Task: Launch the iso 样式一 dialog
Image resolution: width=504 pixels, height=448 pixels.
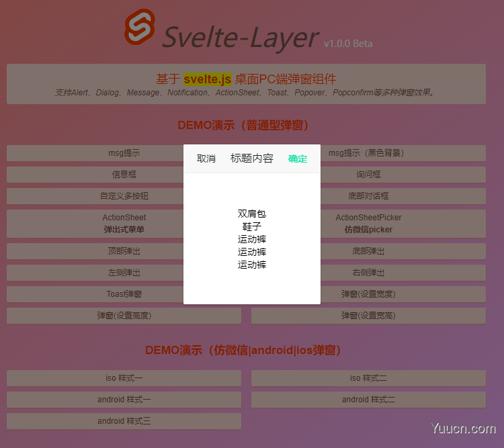Action: 124,378
